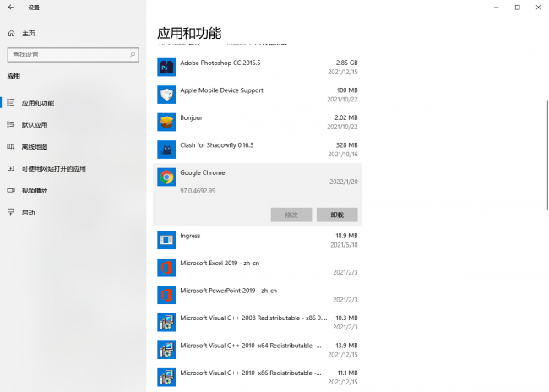
Task: Click the Visual C++ 2008 Redistributable icon
Action: [166, 322]
